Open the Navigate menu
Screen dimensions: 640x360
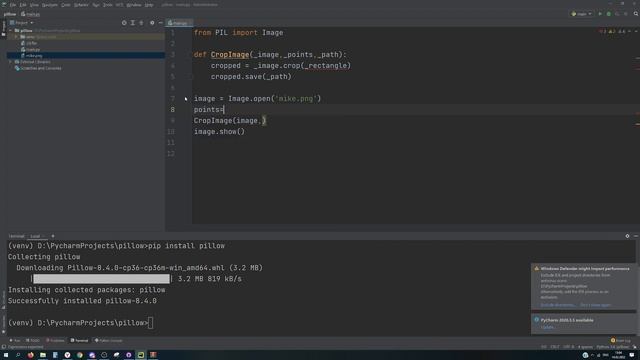point(50,5)
